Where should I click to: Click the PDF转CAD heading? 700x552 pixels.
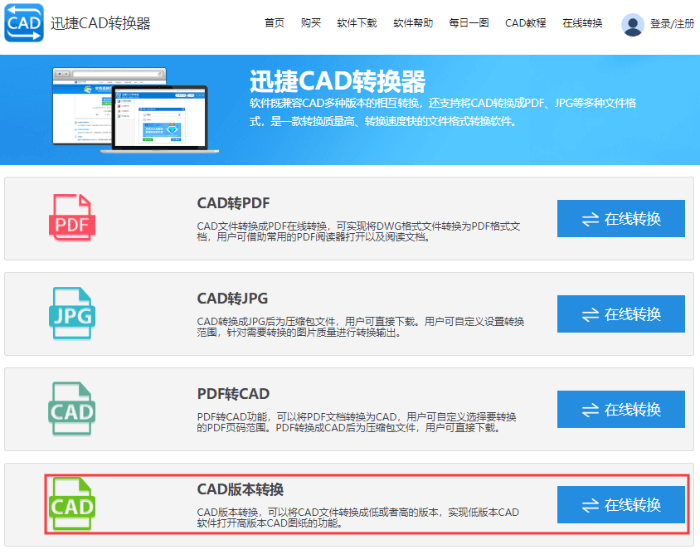[233, 394]
